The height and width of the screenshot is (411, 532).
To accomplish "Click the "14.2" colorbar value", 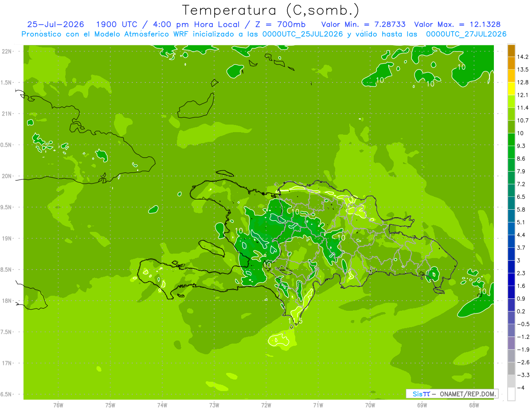I will 523,57.
